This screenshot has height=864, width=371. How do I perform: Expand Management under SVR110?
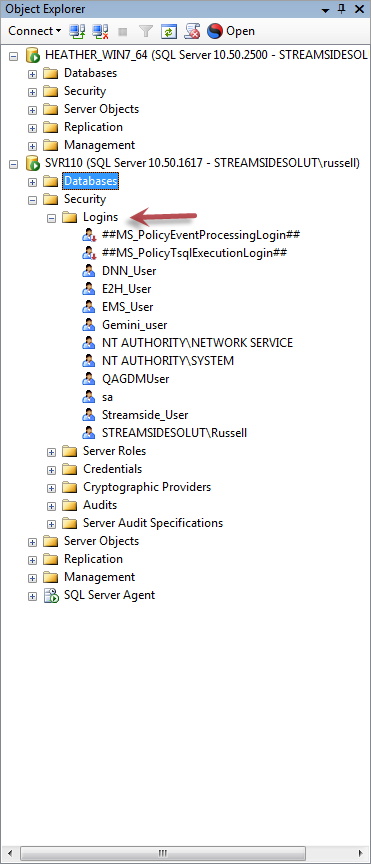tap(33, 579)
